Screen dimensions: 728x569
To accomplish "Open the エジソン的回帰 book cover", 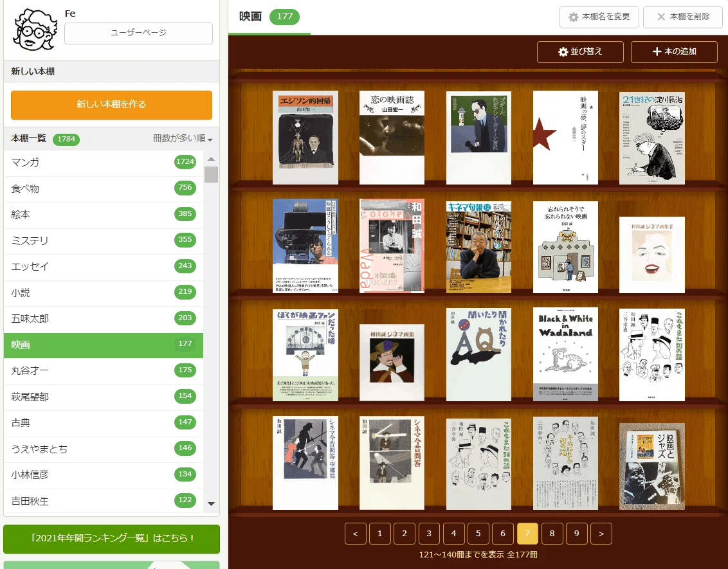I will (305, 138).
